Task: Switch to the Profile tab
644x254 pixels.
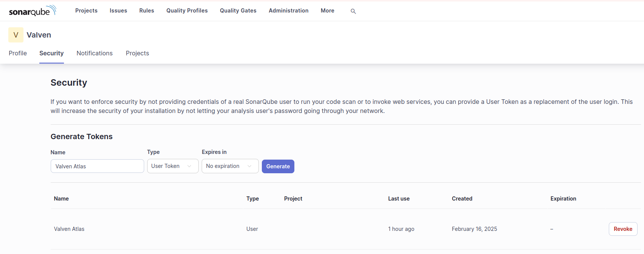Action: click(x=18, y=53)
